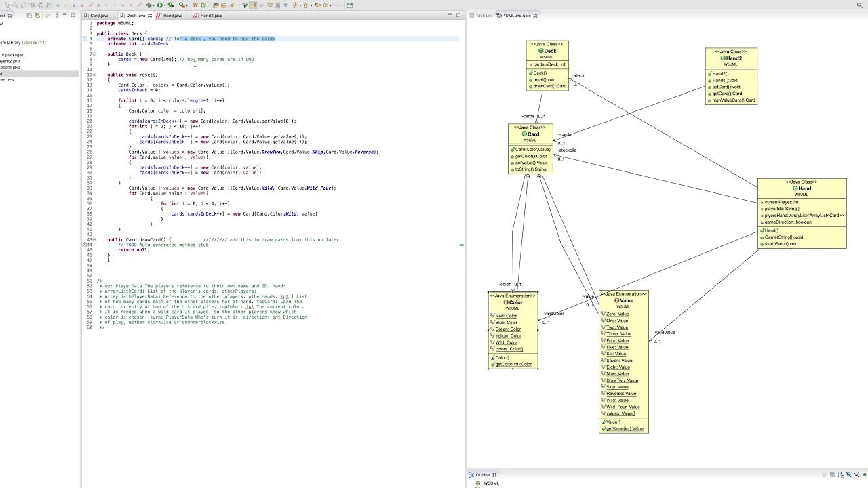Click Yellow: Color enum entry
The width and height of the screenshot is (868, 488).
tap(508, 335)
